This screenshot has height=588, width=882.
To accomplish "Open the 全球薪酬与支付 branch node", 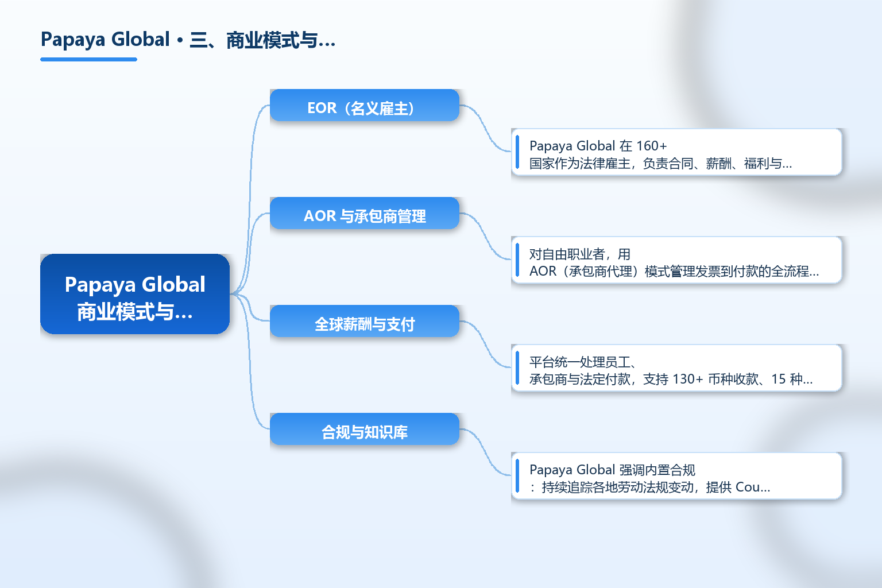I will [x=365, y=321].
